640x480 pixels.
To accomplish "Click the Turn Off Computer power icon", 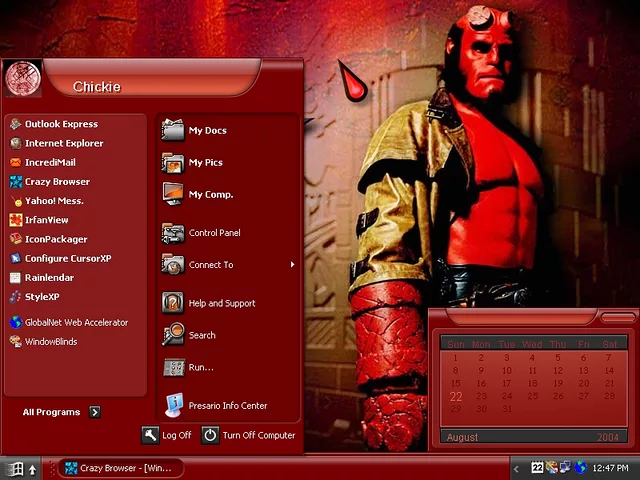I will 210,435.
